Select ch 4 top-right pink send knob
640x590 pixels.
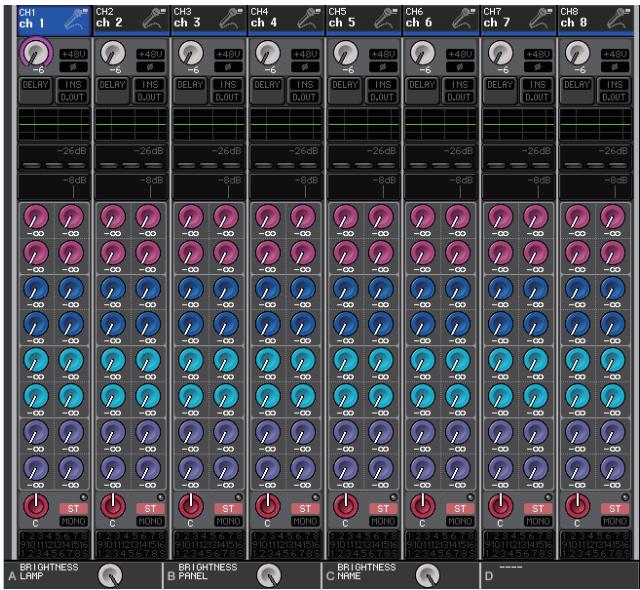pyautogui.click(x=303, y=217)
